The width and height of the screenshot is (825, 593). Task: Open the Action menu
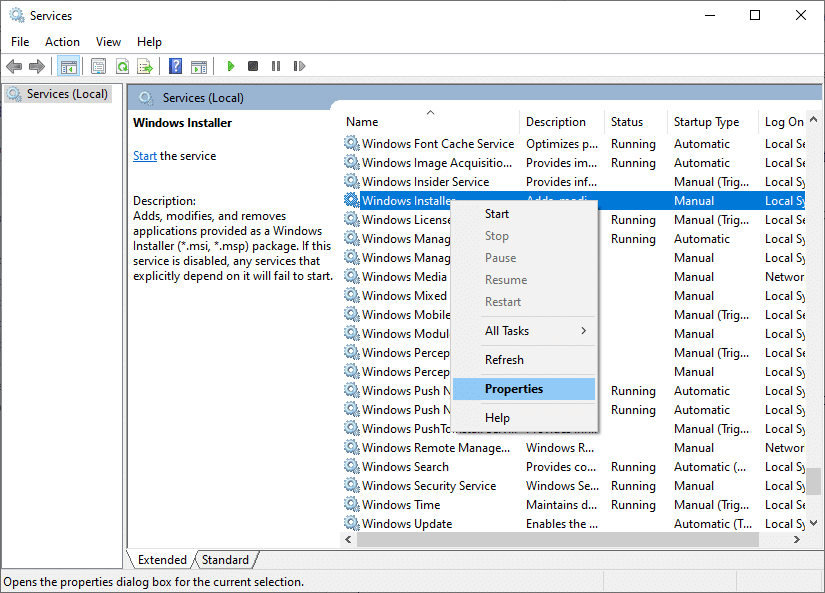62,42
